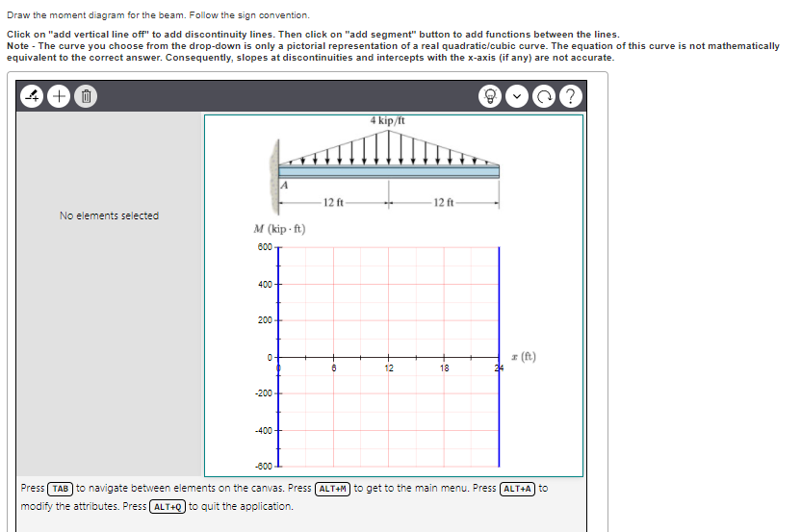Click the 'x (ft)' axis label
Screen dimensions: 801x532
click(524, 356)
